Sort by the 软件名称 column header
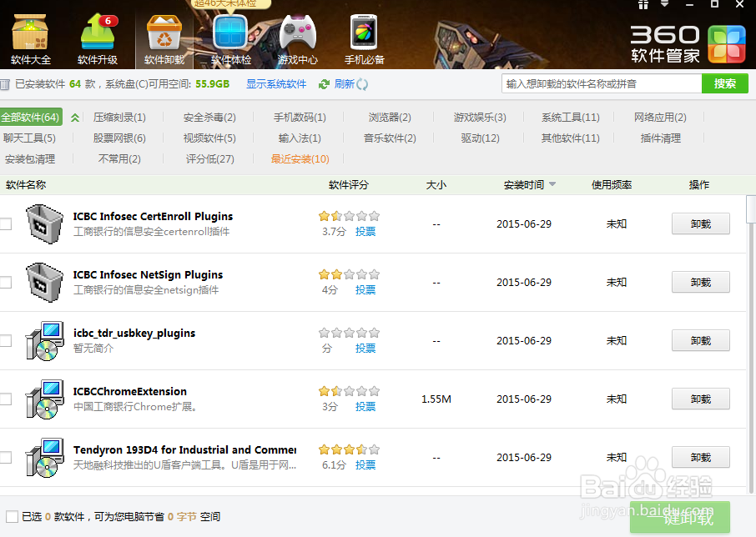The height and width of the screenshot is (537, 756). coord(26,185)
